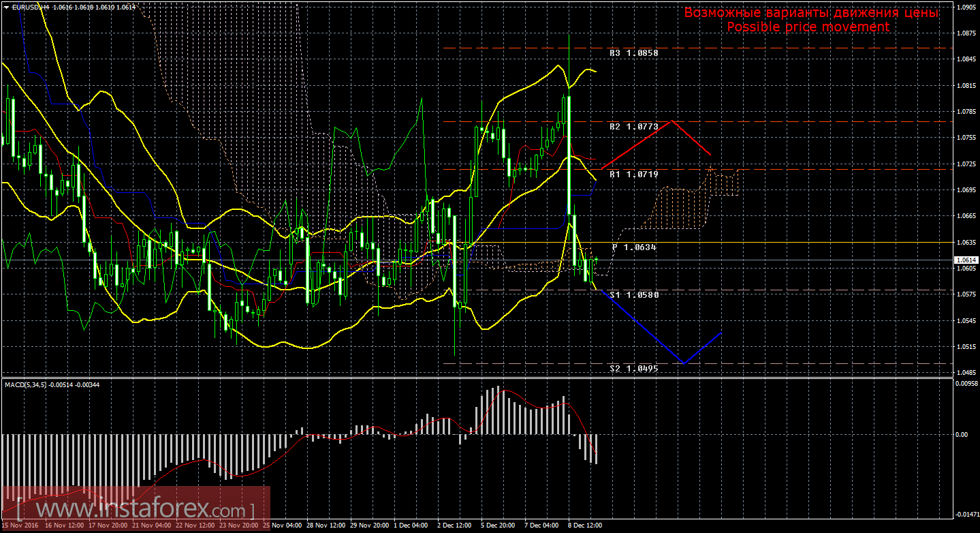This screenshot has width=980, height=533.
Task: Click the Russian 'Возможные варианты движения цены' title
Action: (810, 13)
